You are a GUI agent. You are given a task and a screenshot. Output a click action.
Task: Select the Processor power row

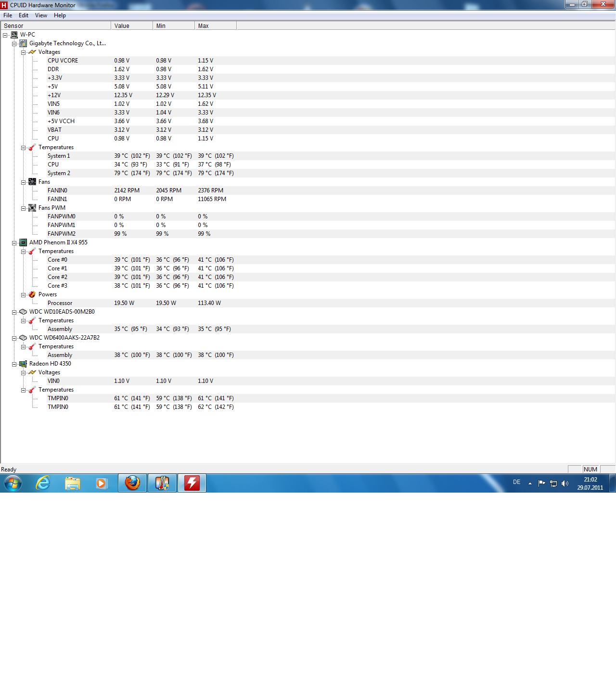331,303
